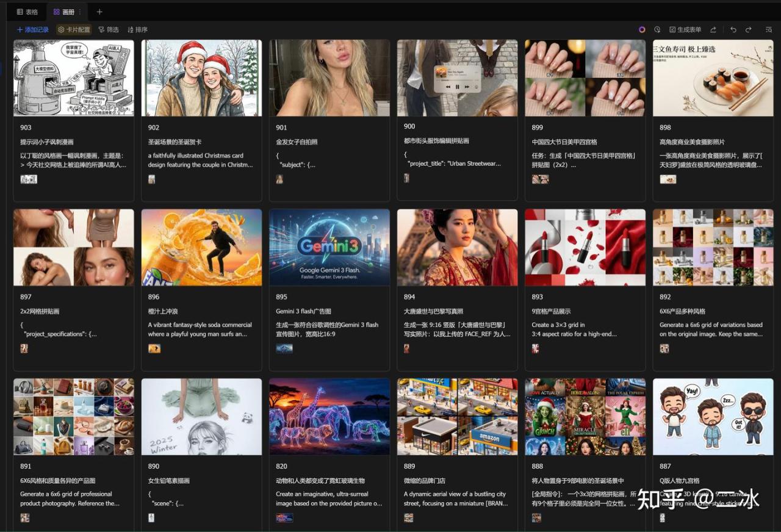Open record 898 salmon sushi cover image
Viewport: 781px width, 532px height.
click(713, 78)
